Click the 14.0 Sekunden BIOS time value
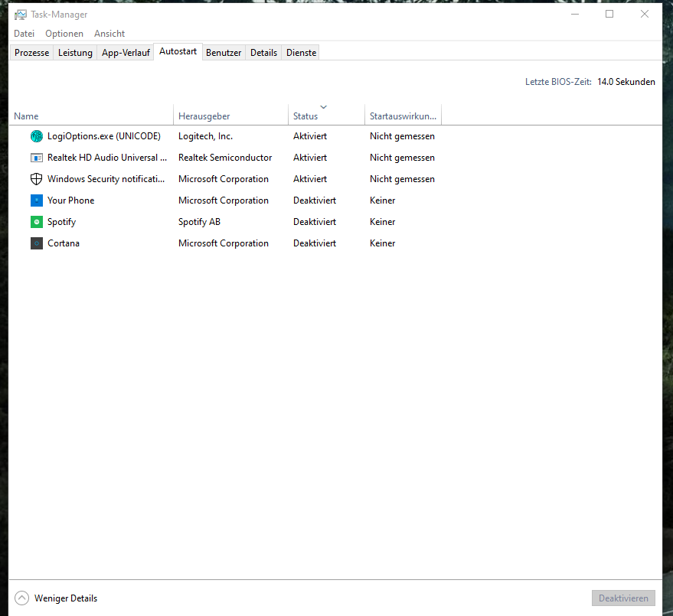673x616 pixels. 626,82
